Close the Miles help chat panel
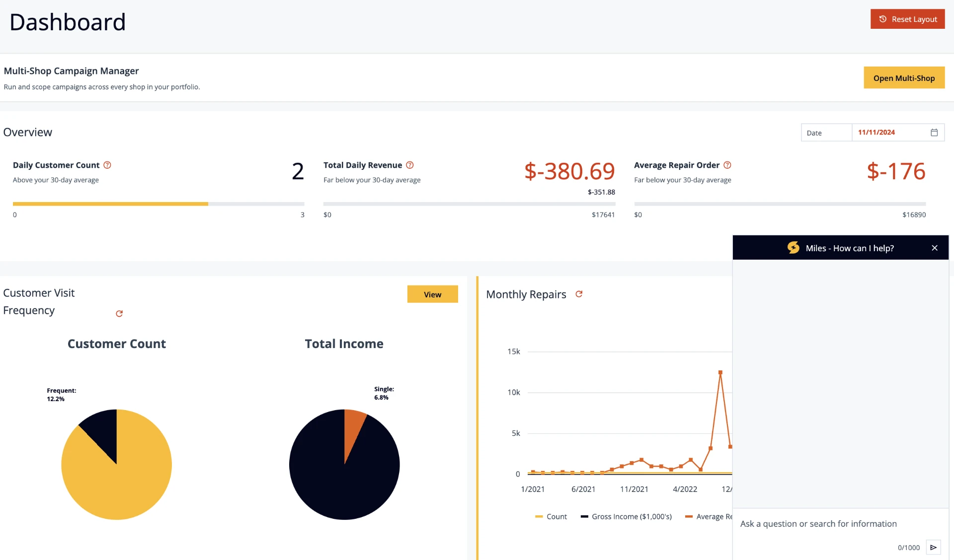Screen dimensions: 954x560 pyautogui.click(x=935, y=248)
